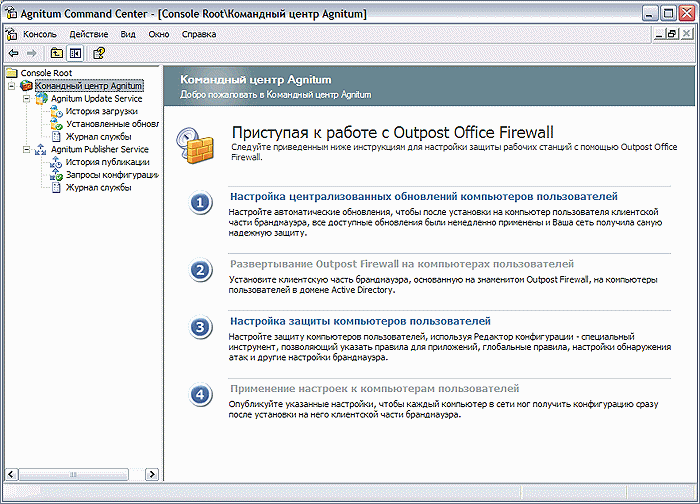Collapse the Agnitum Update Service node
This screenshot has width=700, height=504.
tap(27, 99)
